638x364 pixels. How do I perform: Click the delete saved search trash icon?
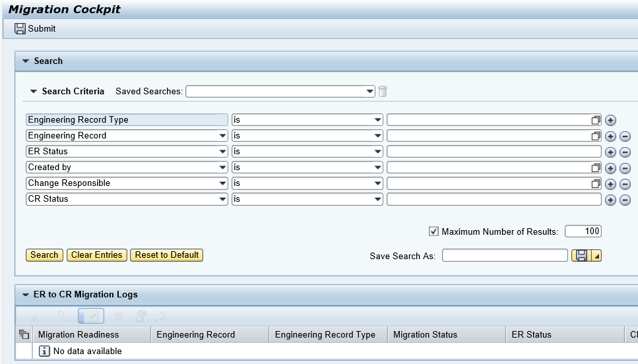coord(383,92)
